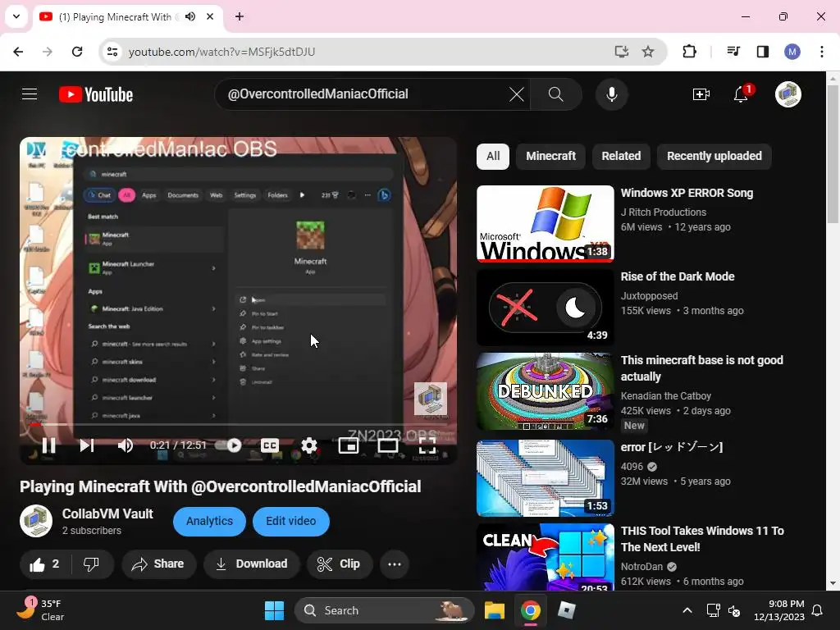Close the Playing Minecraft tab
This screenshot has height=630, width=840.
point(210,16)
